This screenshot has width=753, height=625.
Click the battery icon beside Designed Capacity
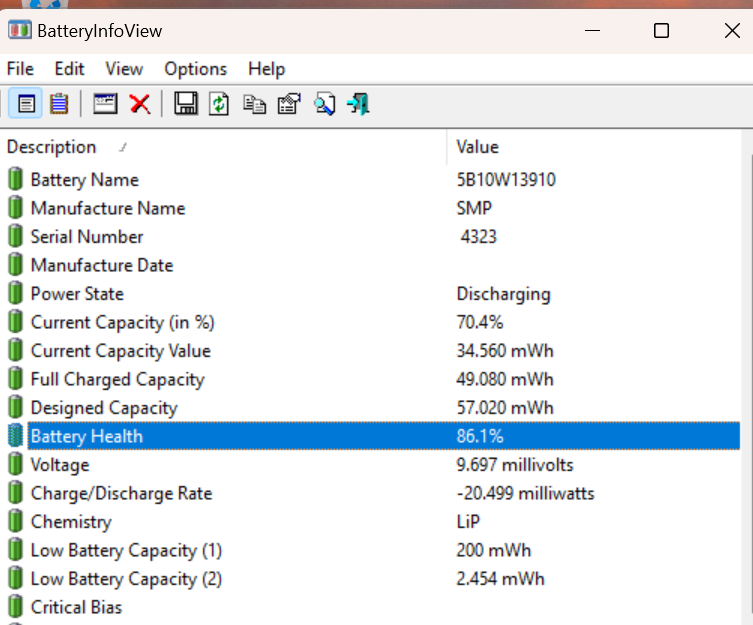[x=15, y=407]
